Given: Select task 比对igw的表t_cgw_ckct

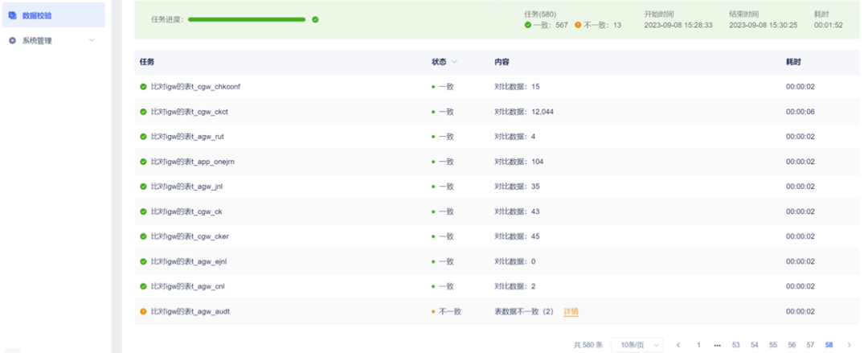Looking at the screenshot, I should tap(190, 112).
